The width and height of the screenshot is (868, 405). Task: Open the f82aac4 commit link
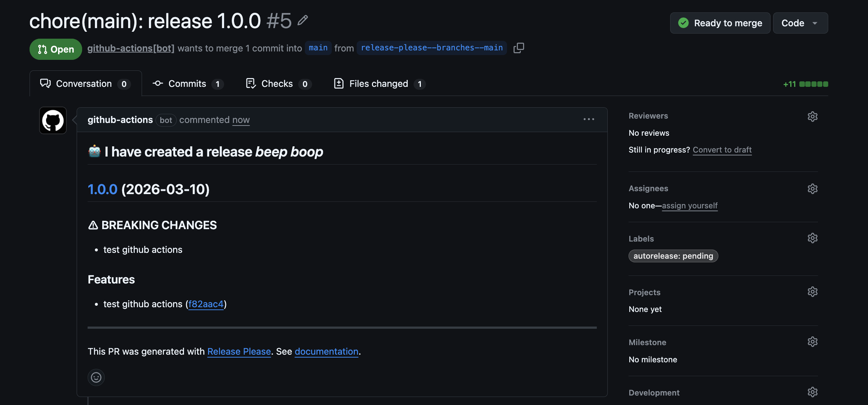(206, 304)
